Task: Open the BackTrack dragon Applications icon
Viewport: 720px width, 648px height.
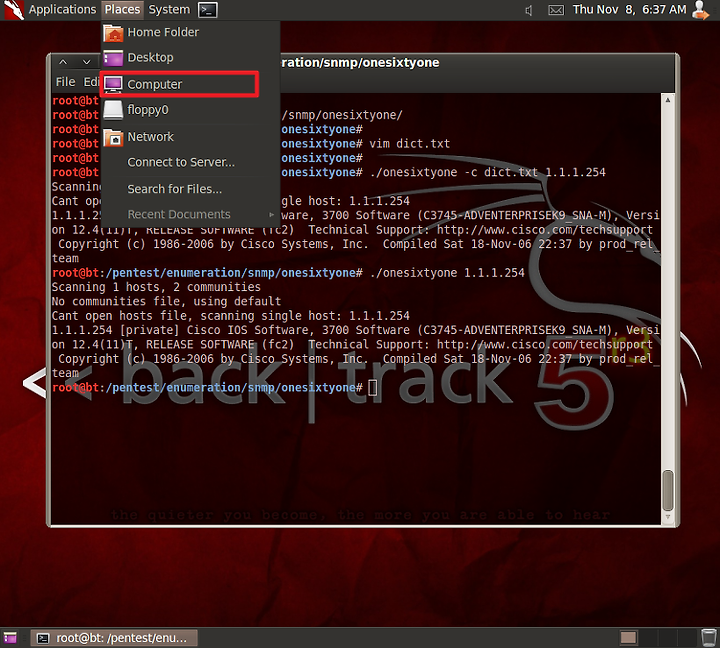Action: [x=13, y=10]
